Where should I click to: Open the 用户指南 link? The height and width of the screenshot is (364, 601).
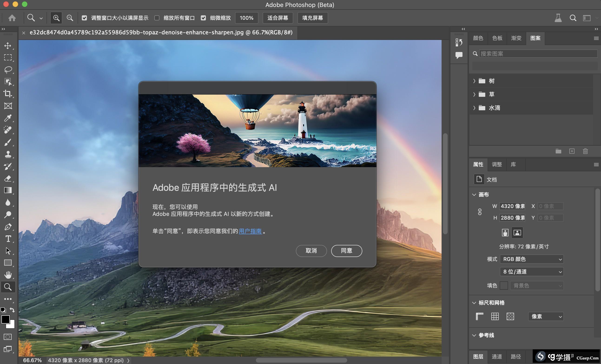pyautogui.click(x=250, y=231)
